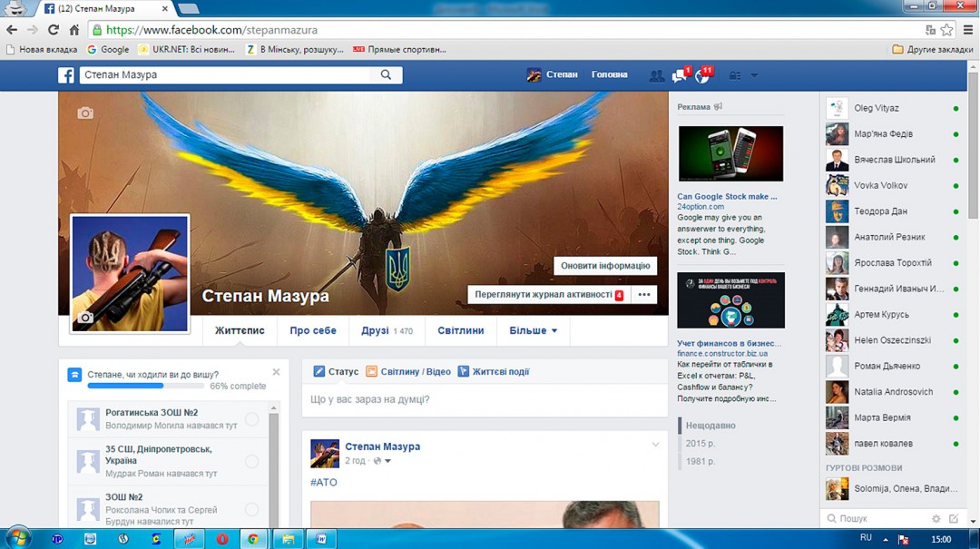Open the friend requests icon
The width and height of the screenshot is (980, 549).
(656, 75)
